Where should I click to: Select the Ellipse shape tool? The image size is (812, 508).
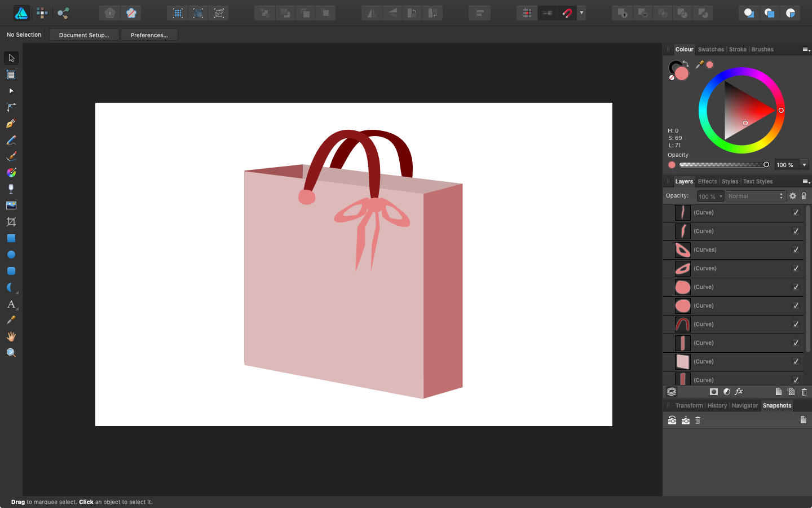11,255
